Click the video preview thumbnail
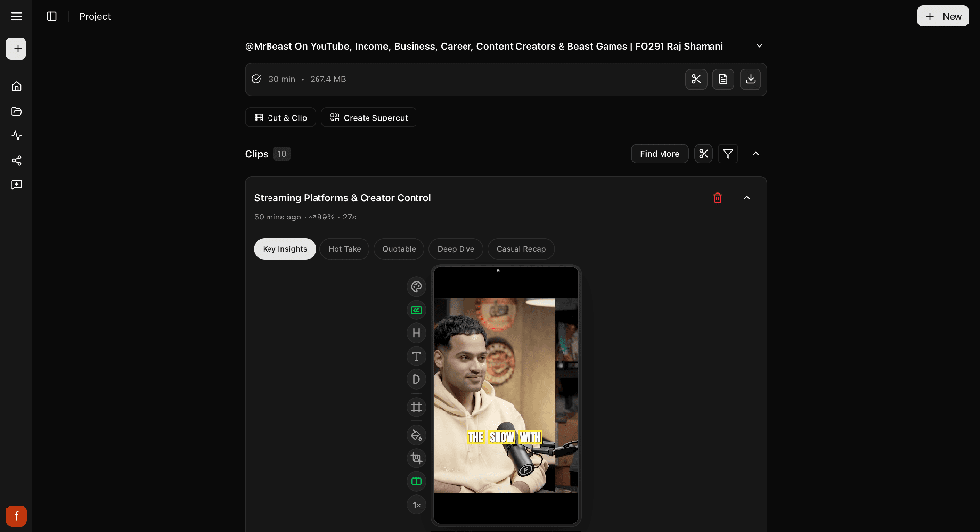 pyautogui.click(x=507, y=395)
